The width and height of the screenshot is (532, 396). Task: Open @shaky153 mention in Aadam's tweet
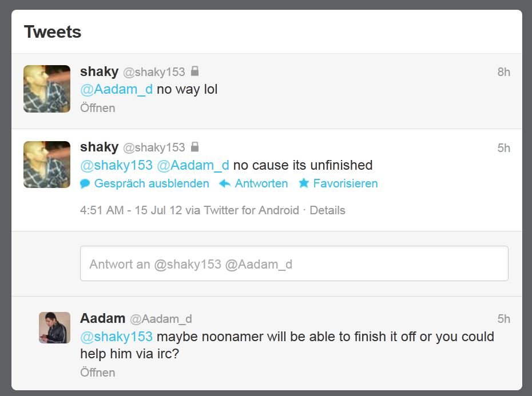pos(116,337)
